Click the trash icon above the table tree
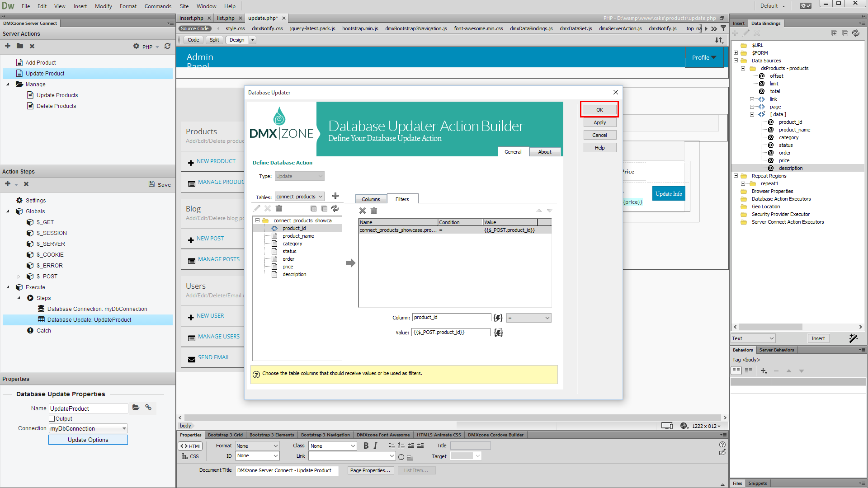 click(x=279, y=208)
